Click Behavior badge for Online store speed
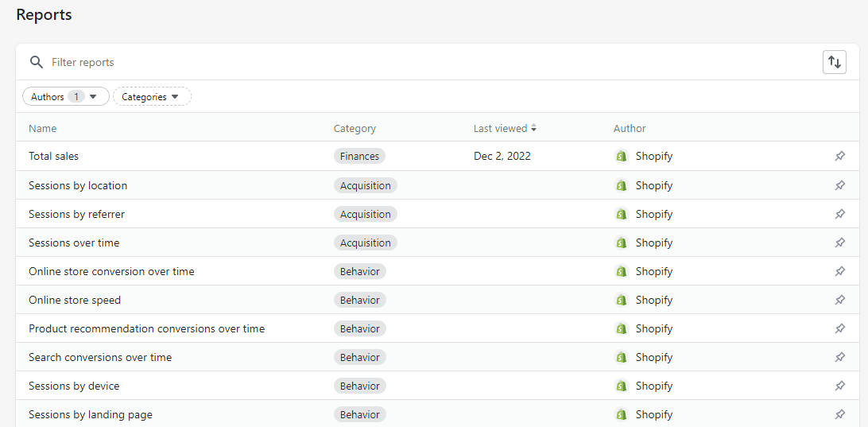The height and width of the screenshot is (427, 868). tap(360, 301)
